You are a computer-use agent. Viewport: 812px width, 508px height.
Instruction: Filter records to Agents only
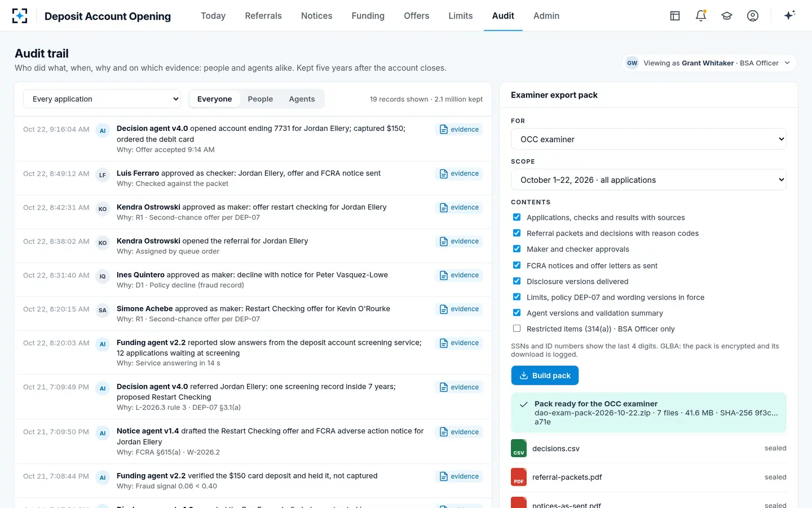pyautogui.click(x=302, y=99)
